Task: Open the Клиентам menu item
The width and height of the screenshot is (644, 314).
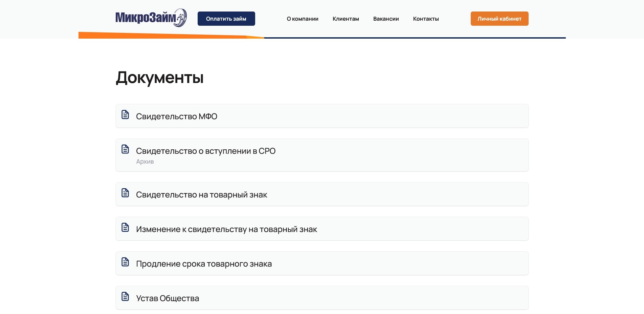Action: [x=346, y=19]
